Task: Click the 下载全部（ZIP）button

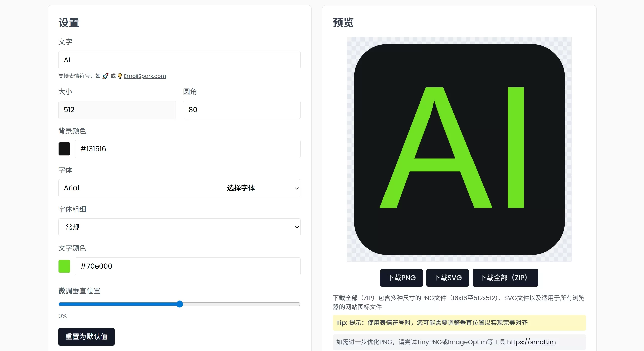Action: point(505,278)
